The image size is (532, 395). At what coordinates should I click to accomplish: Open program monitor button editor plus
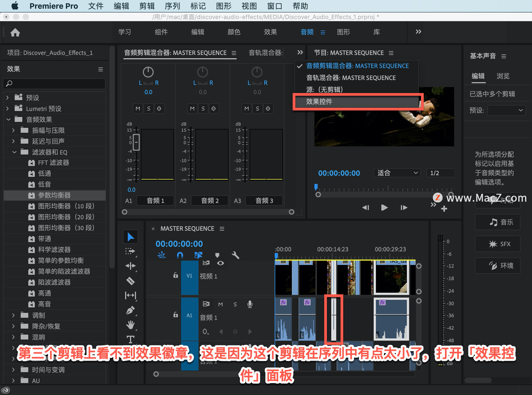pyautogui.click(x=444, y=209)
